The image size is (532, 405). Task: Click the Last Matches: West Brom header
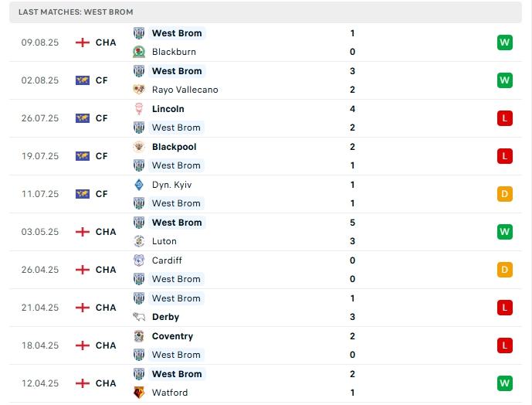[x=76, y=12]
